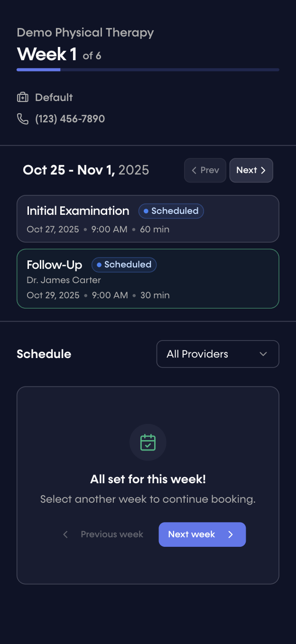Click the Scheduled badge on Initial Examination

click(x=171, y=211)
